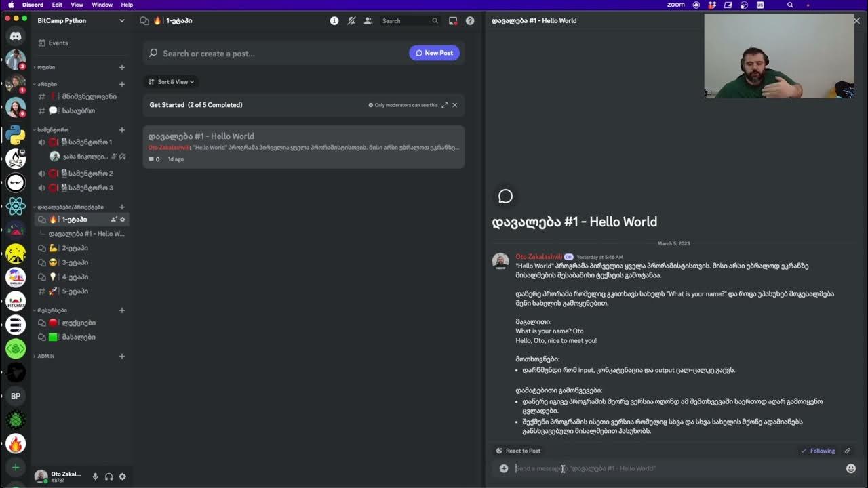Expand the BitCamp Python server menu

click(121, 21)
